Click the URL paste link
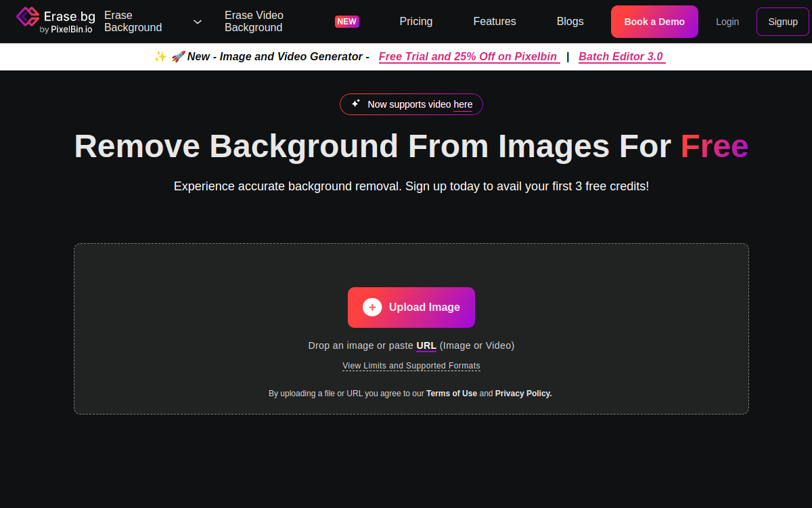The height and width of the screenshot is (508, 812). pyautogui.click(x=426, y=345)
